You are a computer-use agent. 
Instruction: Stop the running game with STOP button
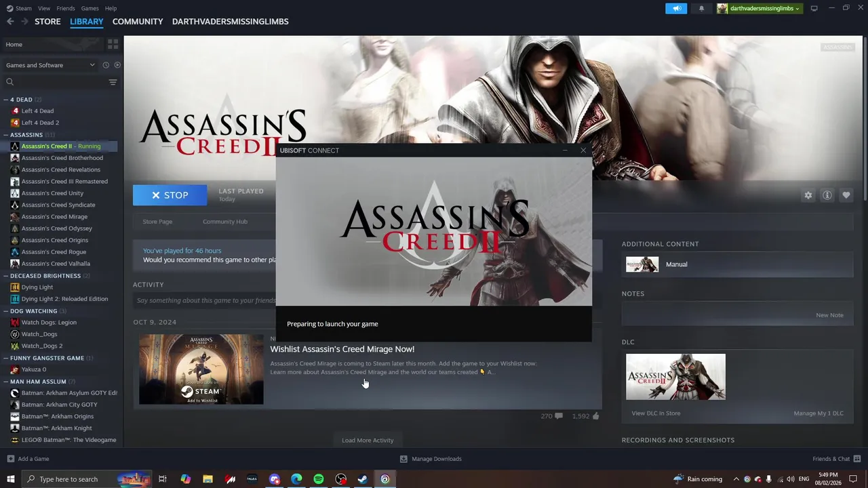point(170,195)
